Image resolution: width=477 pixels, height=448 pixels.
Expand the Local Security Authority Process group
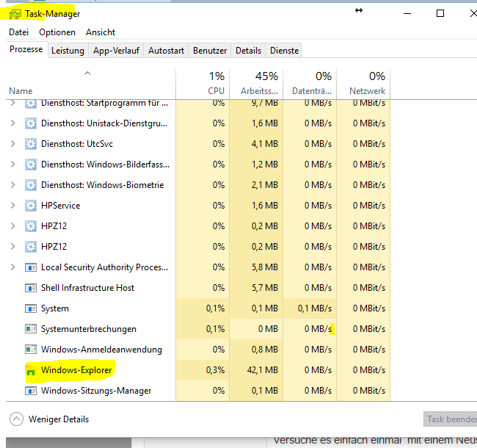[x=12, y=267]
